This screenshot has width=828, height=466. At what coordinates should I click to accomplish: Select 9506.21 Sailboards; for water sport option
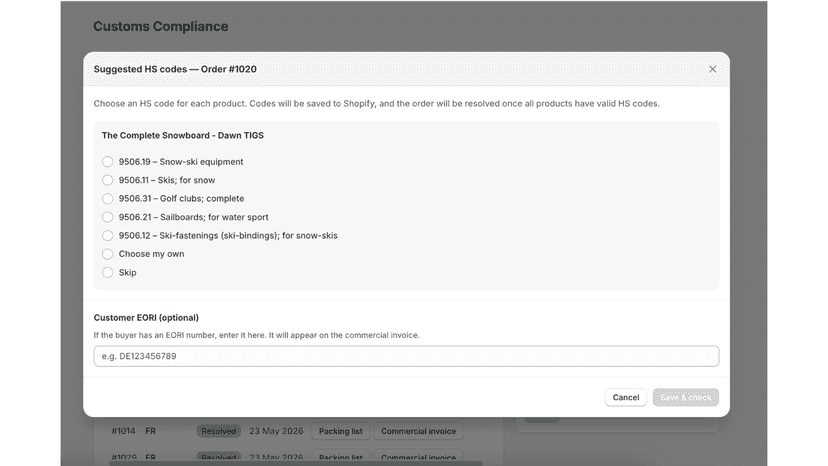click(108, 217)
